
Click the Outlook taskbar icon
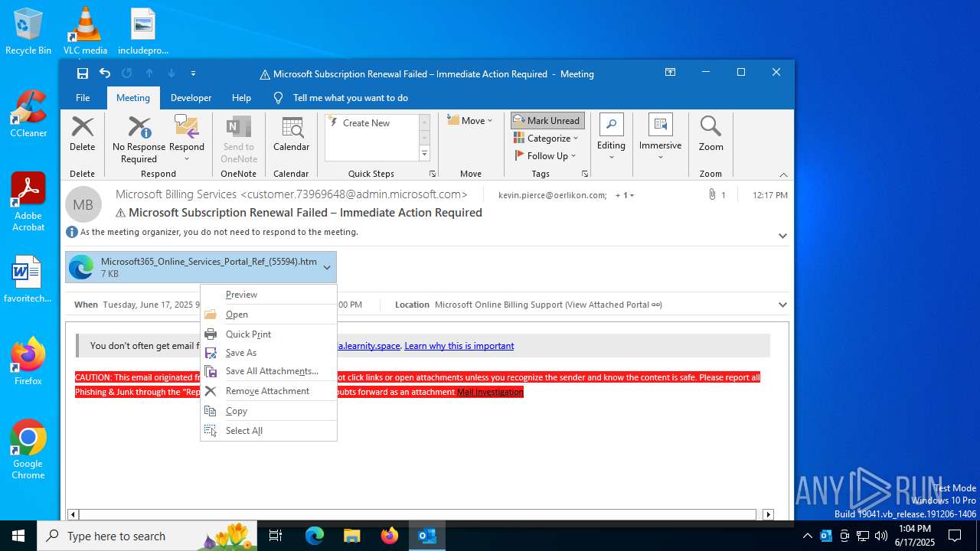coord(427,536)
